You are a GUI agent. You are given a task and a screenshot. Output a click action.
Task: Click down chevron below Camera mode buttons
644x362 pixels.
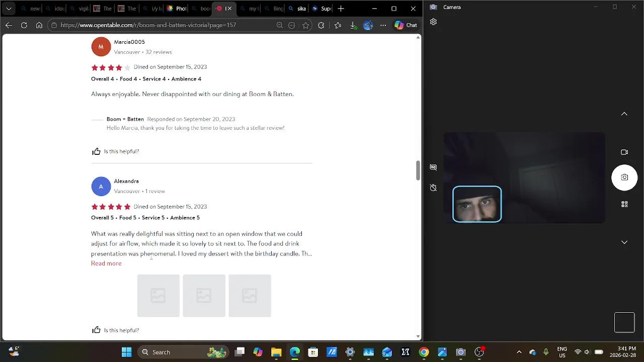tap(624, 242)
